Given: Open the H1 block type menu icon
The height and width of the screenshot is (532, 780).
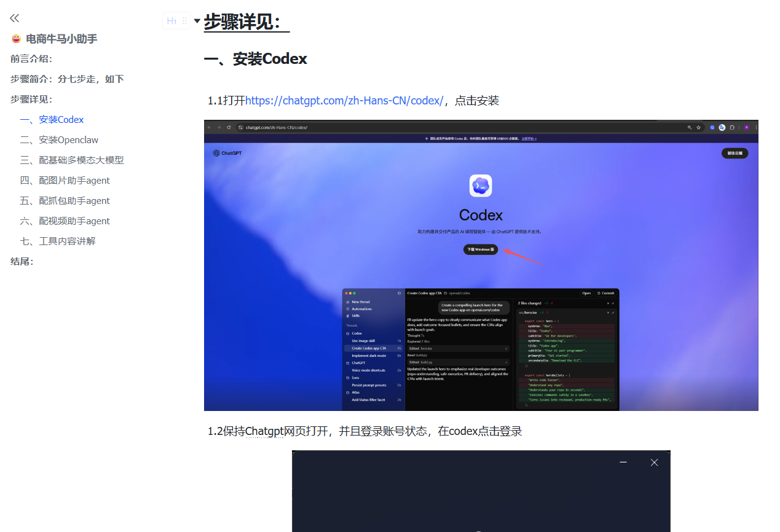Looking at the screenshot, I should tap(171, 21).
